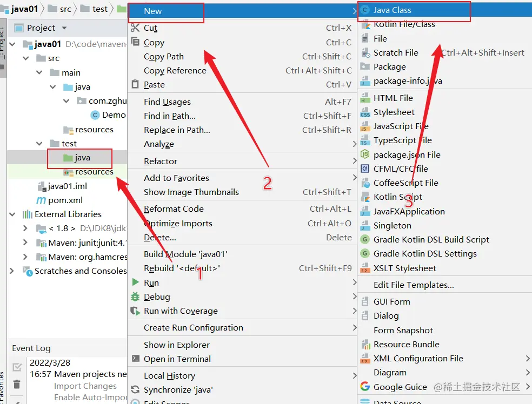Collapse the External Libraries chevron
Image resolution: width=532 pixels, height=404 pixels.
pos(12,214)
